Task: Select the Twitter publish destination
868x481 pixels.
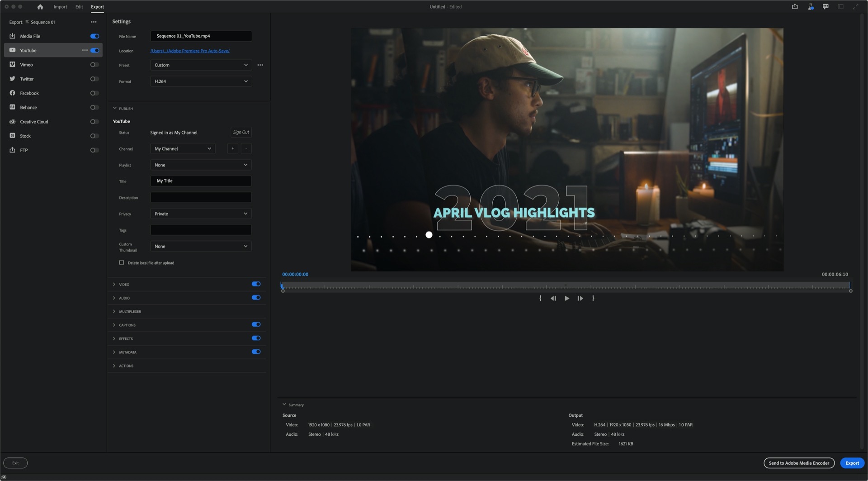Action: tap(27, 79)
